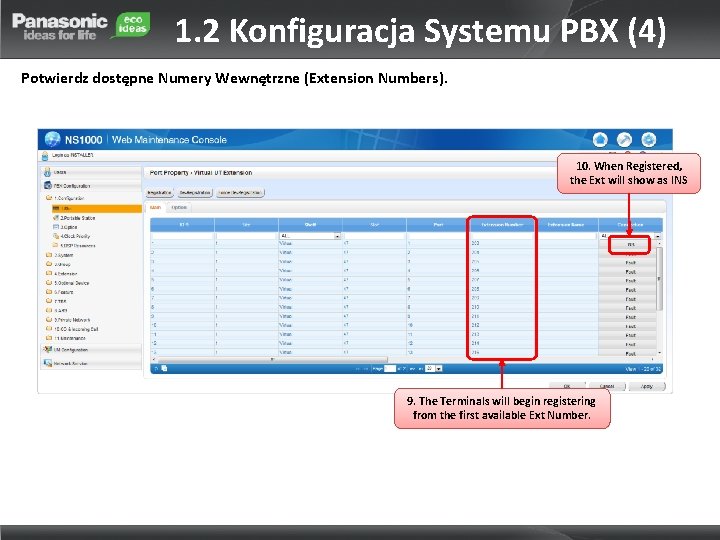Expand the 4.Extension folder
Screen dimensions: 720x540
point(49,273)
